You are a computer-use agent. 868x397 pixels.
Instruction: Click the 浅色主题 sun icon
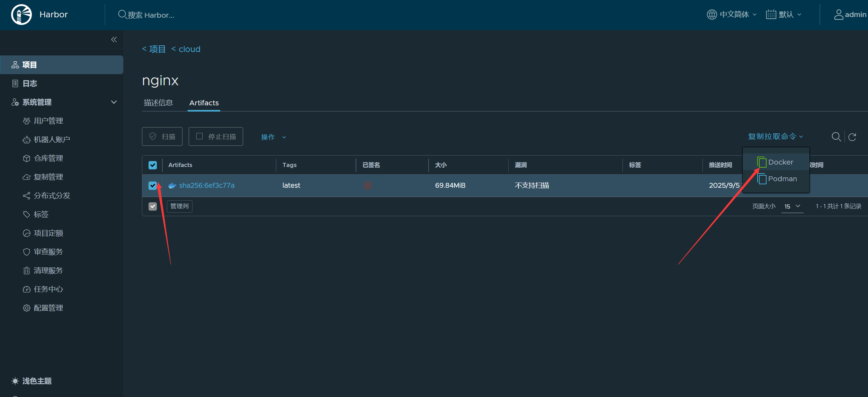15,381
